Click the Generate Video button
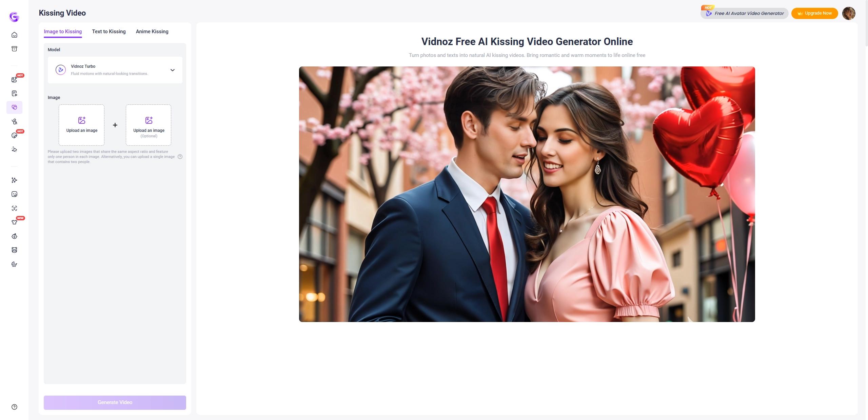Screen dimensions: 868x420 115,402
